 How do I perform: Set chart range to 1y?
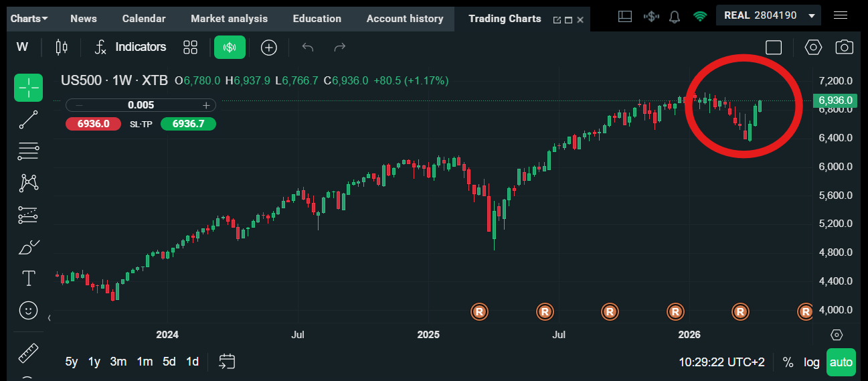[94, 362]
